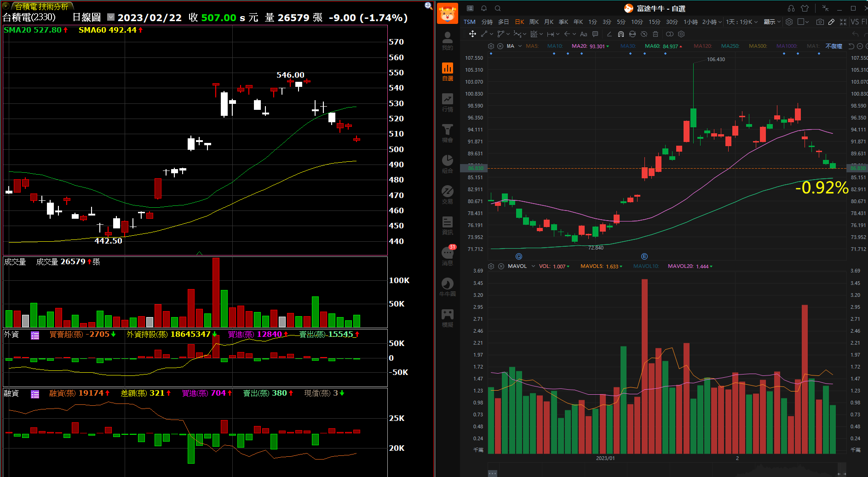This screenshot has width=868, height=477.
Task: Select the Aa text annotation tool
Action: pyautogui.click(x=584, y=34)
